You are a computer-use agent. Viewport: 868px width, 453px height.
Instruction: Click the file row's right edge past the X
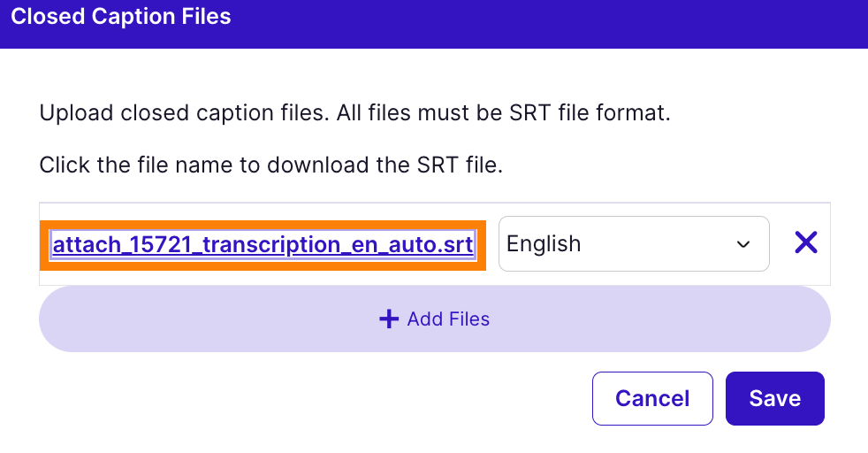coord(826,244)
